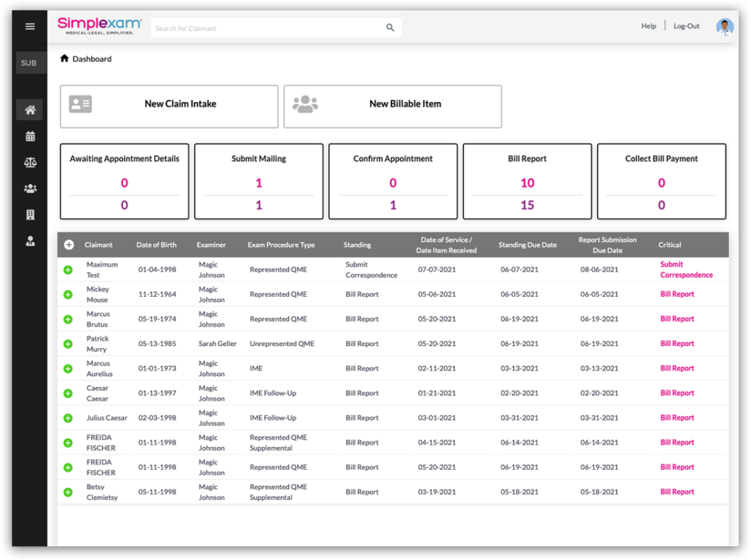Open the scales of justice sidebar icon
751x560 pixels.
tap(30, 163)
